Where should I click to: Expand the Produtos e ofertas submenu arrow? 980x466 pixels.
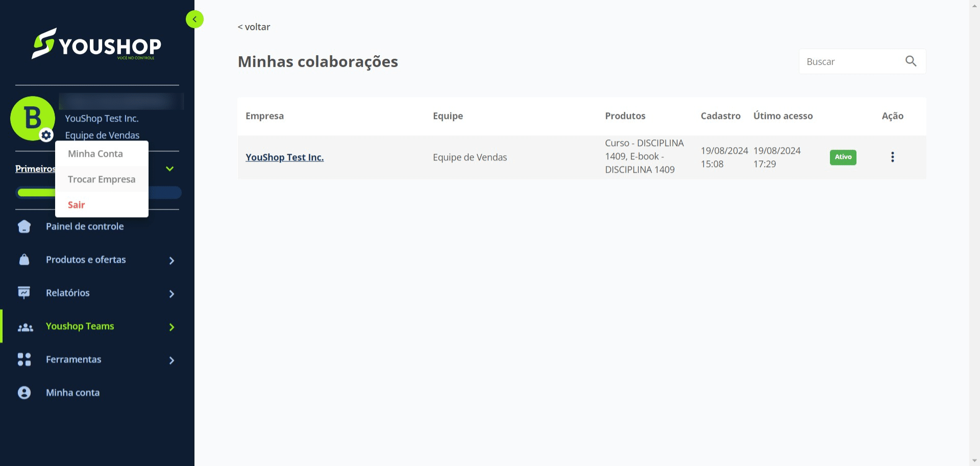pos(171,261)
